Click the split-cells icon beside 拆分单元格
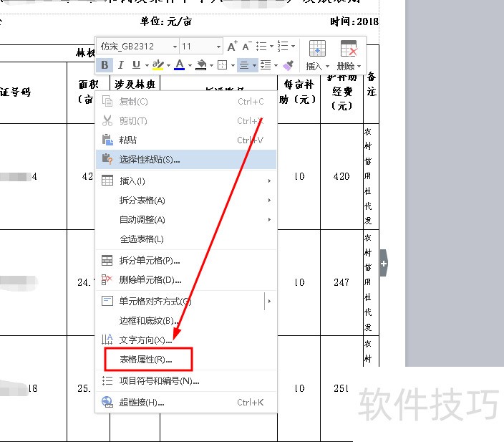The width and height of the screenshot is (504, 442). pyautogui.click(x=107, y=260)
